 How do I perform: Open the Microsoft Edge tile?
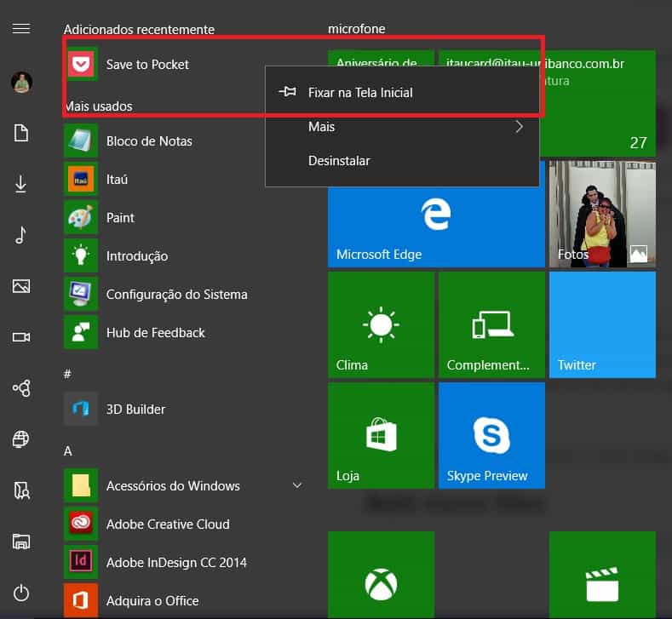pyautogui.click(x=436, y=227)
